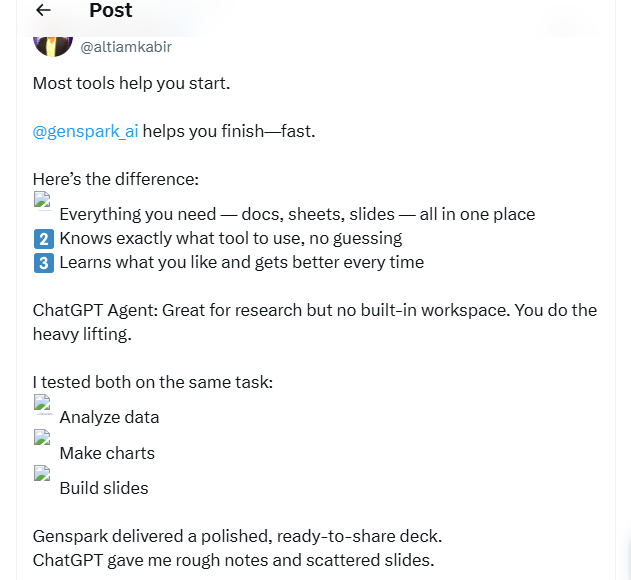The image size is (631, 580).
Task: Open the author's profile avatar
Action: 53,43
